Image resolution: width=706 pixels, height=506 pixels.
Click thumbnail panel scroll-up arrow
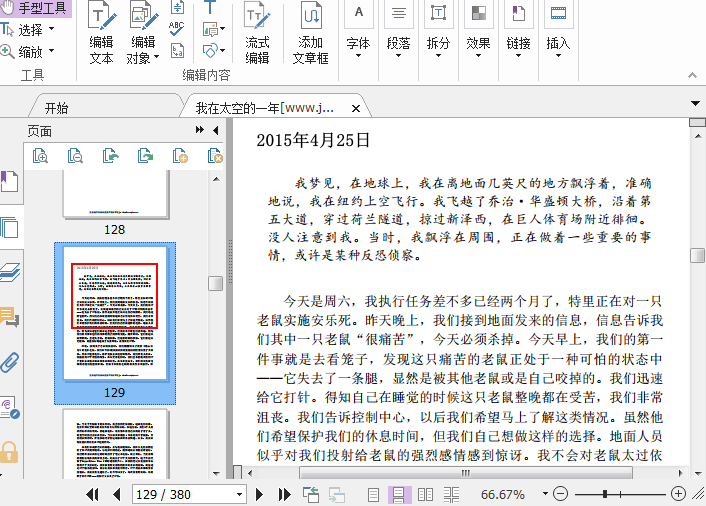[216, 179]
